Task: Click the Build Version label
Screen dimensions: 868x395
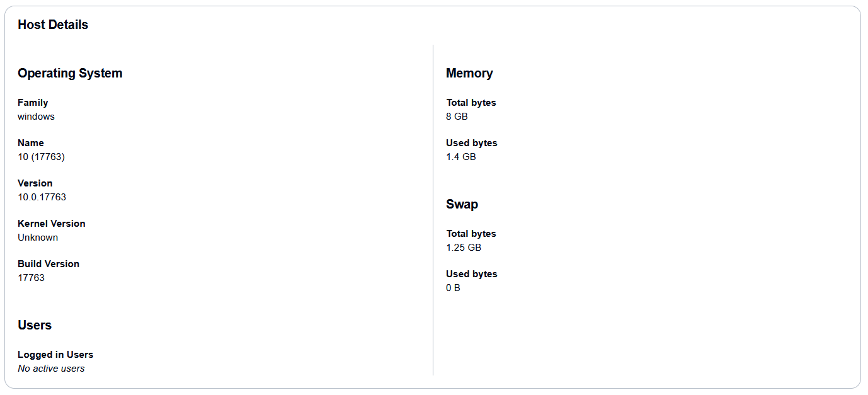Action: (x=49, y=264)
